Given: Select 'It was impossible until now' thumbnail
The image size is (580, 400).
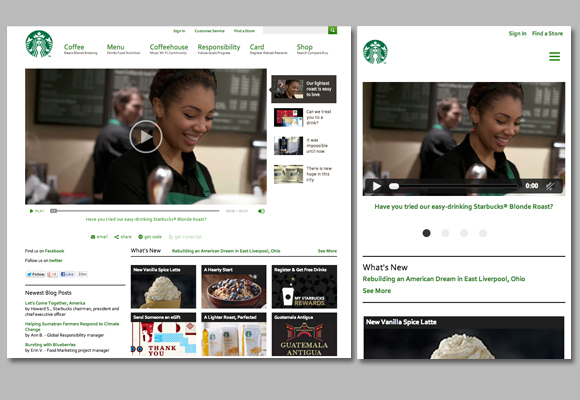Looking at the screenshot, I should (304, 145).
